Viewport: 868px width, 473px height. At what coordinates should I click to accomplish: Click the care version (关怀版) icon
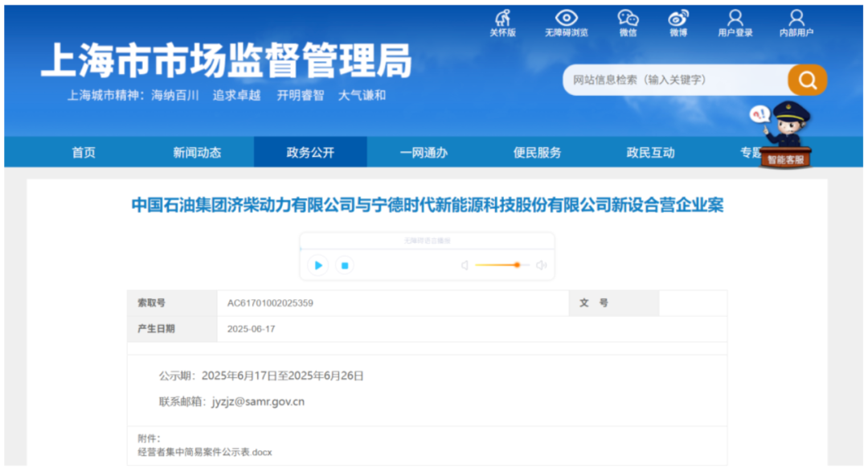coord(502,21)
